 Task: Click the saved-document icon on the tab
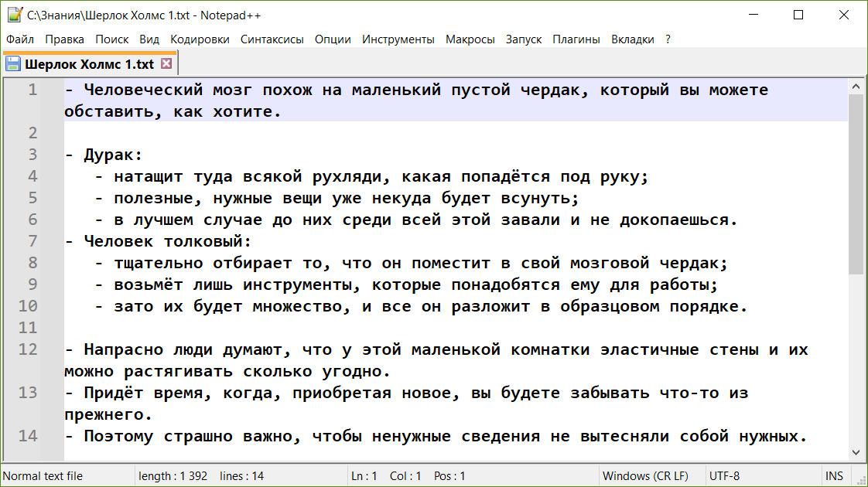point(12,63)
